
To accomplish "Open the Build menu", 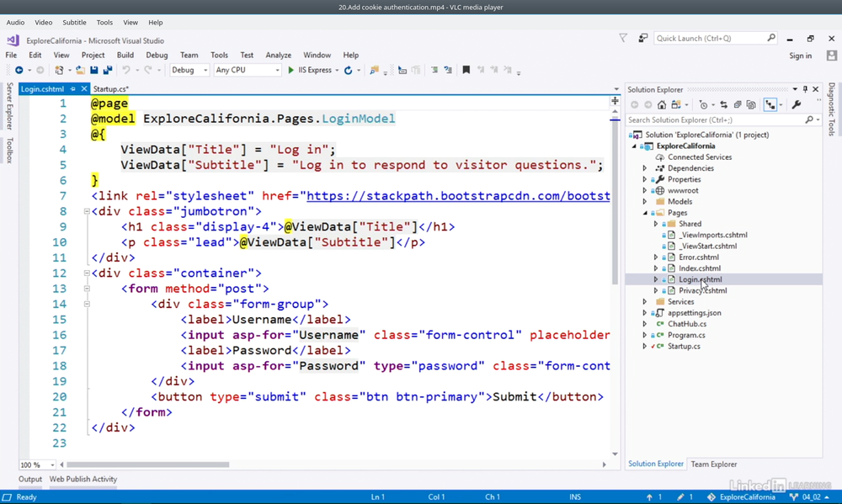I will pos(125,55).
